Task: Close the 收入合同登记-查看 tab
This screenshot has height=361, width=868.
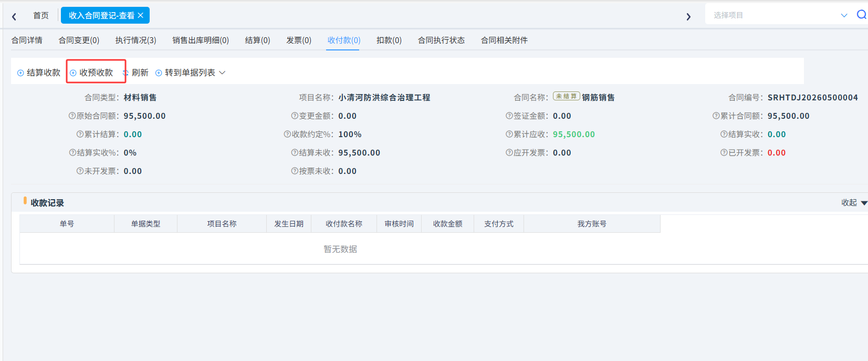Action: pos(141,15)
